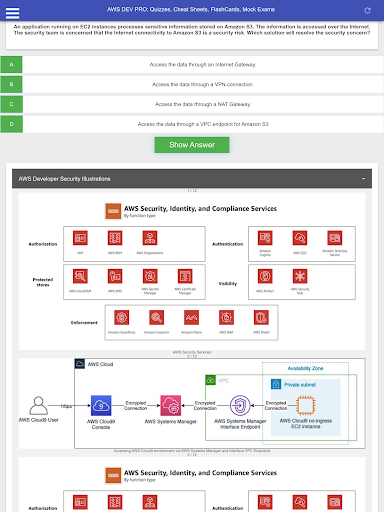This screenshot has width=384, height=512.
Task: Click the AWS Secrets Manager icon
Action: 150,276
